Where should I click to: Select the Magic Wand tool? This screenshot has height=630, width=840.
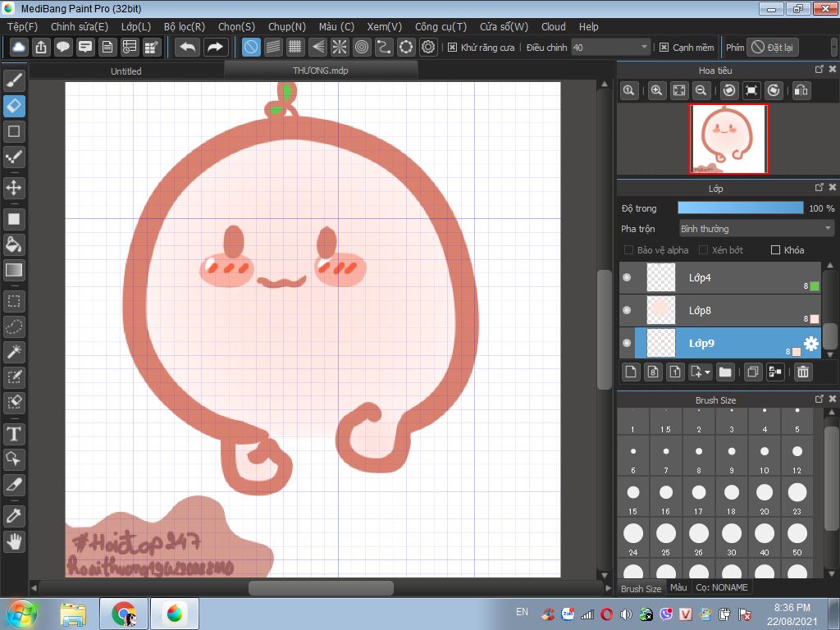click(x=14, y=352)
